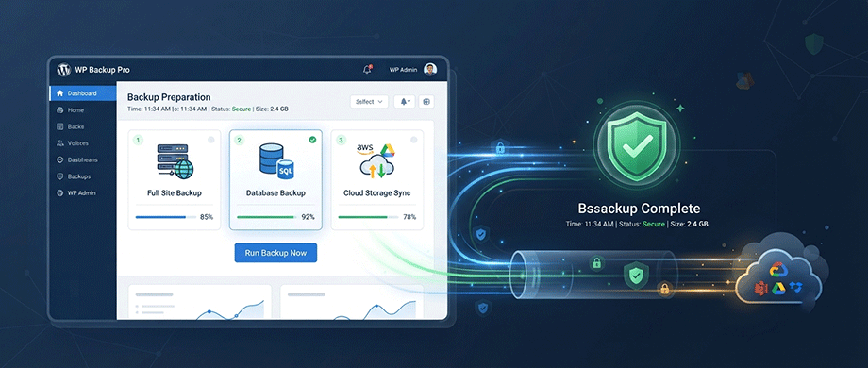Click the 85% value
868x368 pixels.
click(207, 217)
